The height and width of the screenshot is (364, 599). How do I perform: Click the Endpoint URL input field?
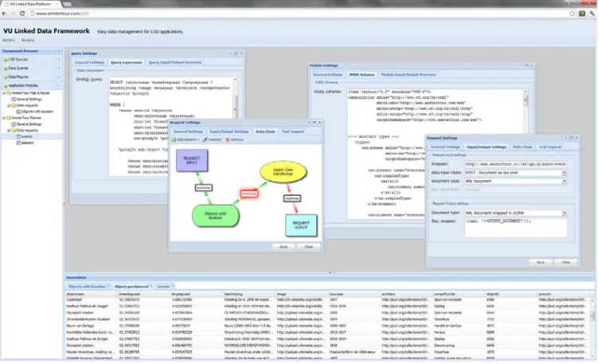click(515, 164)
